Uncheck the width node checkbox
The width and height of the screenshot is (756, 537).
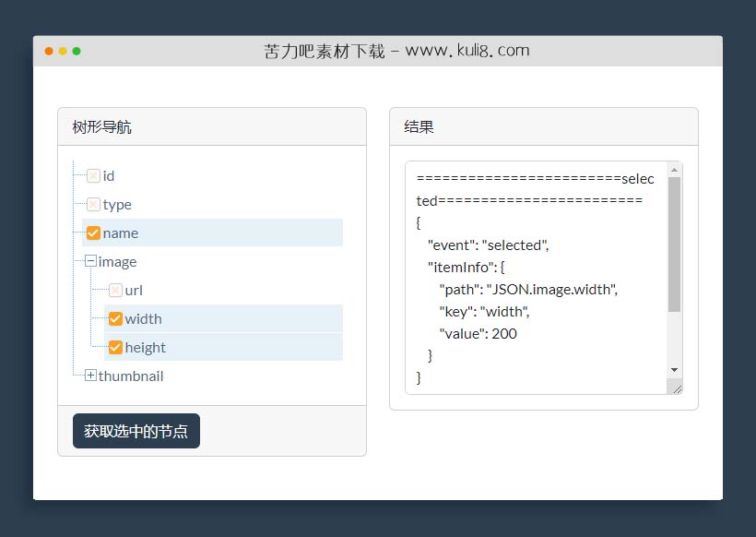point(115,319)
